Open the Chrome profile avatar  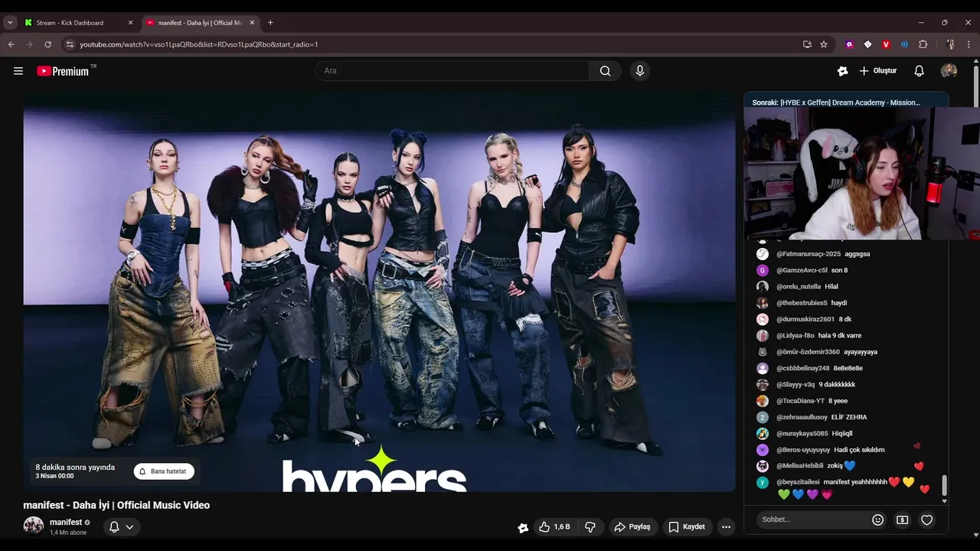click(x=950, y=44)
